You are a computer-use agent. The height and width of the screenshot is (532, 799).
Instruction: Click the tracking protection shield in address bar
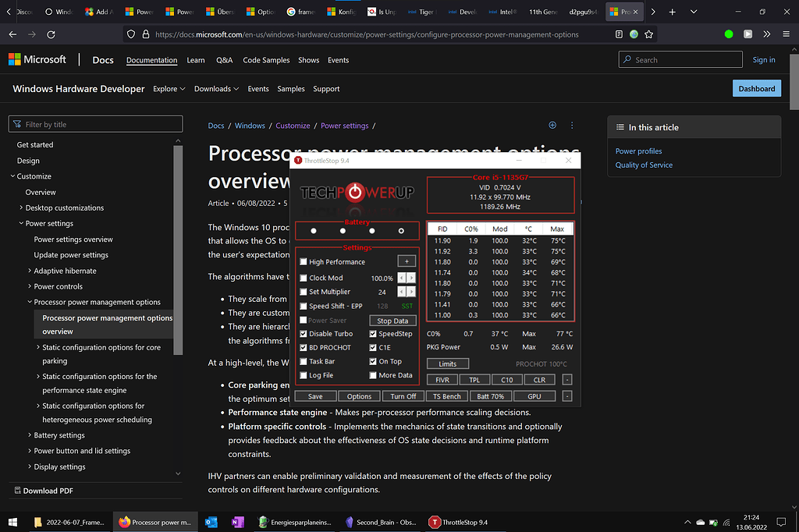coord(131,34)
